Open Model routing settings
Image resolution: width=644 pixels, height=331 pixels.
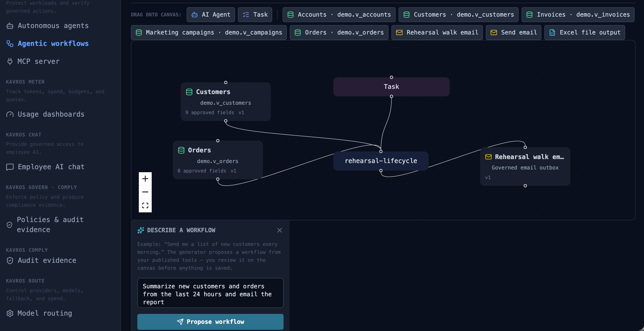click(39, 313)
